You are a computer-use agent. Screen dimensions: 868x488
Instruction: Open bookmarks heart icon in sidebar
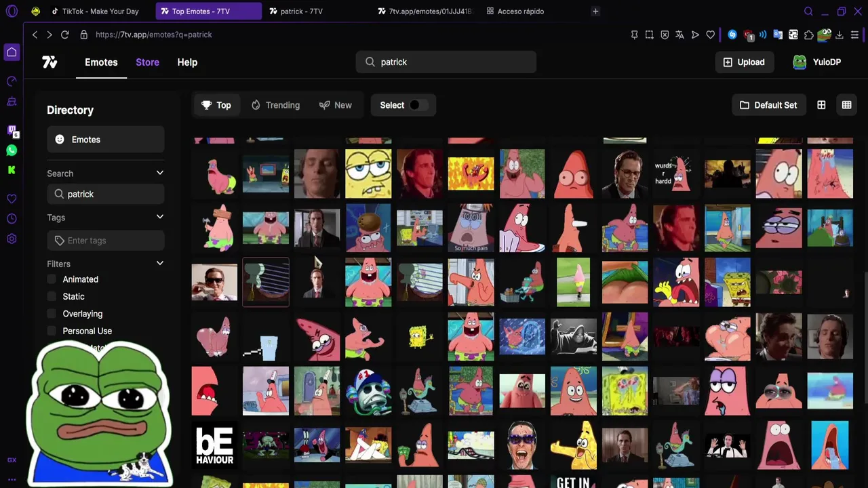click(12, 199)
